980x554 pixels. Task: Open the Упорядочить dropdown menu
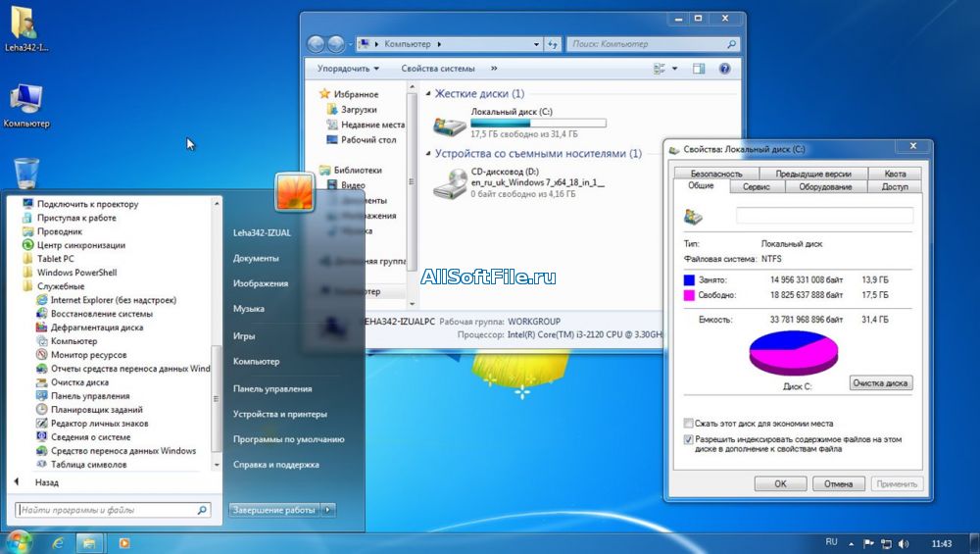coord(348,69)
